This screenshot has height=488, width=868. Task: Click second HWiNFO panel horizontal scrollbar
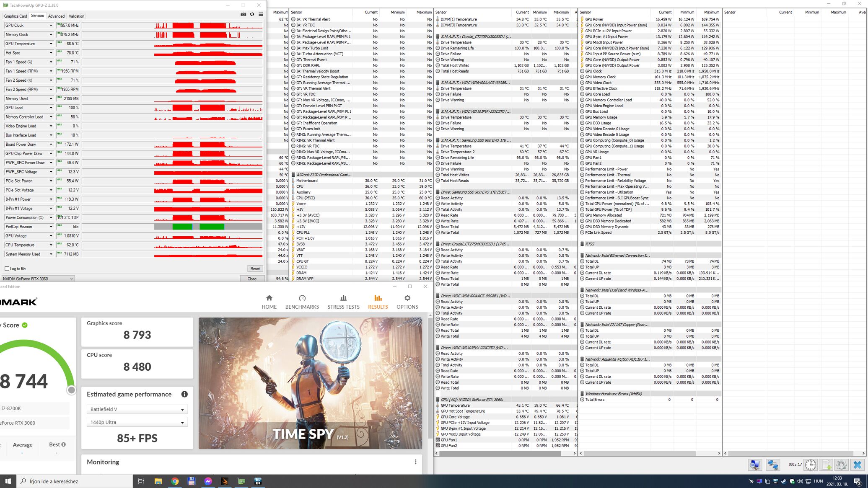coord(650,453)
